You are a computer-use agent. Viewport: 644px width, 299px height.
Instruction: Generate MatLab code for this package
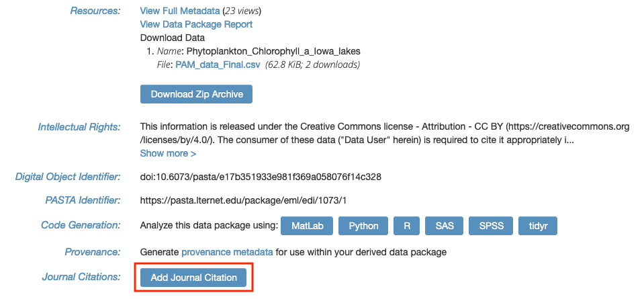tap(307, 226)
